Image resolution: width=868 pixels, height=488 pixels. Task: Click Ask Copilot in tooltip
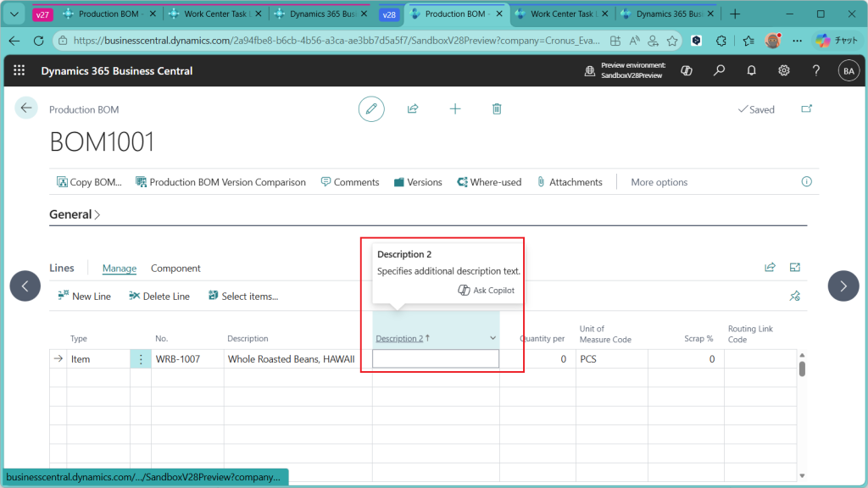pyautogui.click(x=487, y=291)
